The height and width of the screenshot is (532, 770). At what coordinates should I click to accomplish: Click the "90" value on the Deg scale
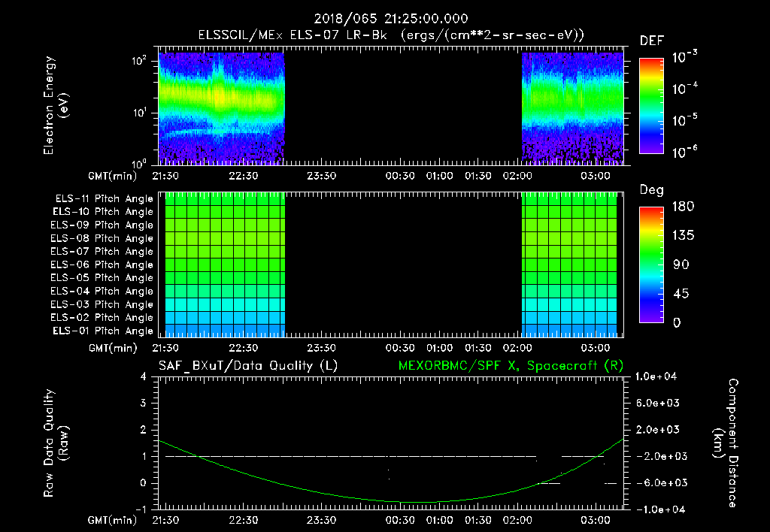tap(681, 264)
